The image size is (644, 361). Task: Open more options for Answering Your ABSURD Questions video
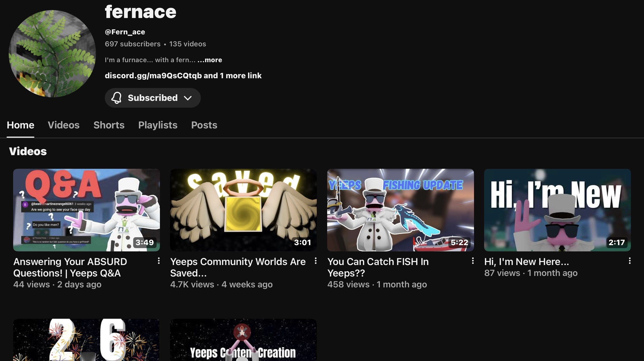pyautogui.click(x=159, y=261)
